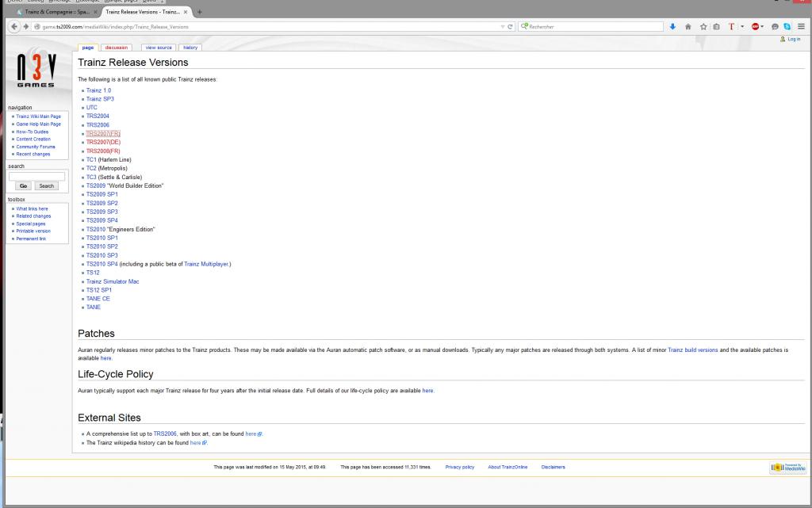This screenshot has height=508, width=812.
Task: Open Game Help Main Page link
Action: (x=38, y=124)
